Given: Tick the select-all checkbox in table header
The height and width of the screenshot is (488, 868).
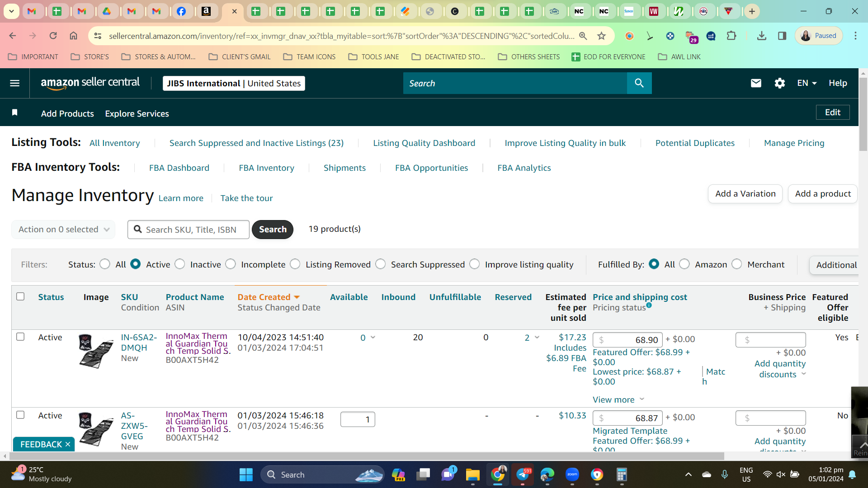Looking at the screenshot, I should tap(20, 296).
